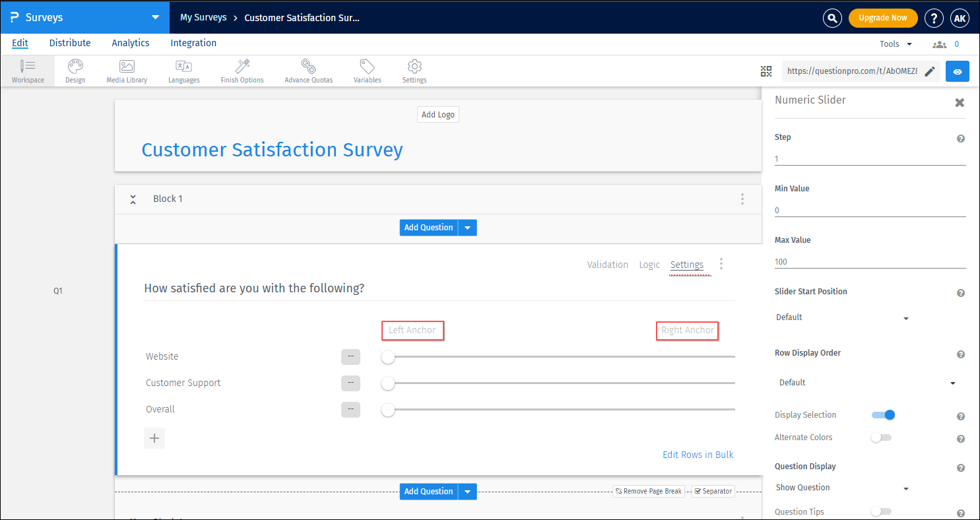Open Advance Quotas
This screenshot has width=980, height=520.
pyautogui.click(x=308, y=71)
